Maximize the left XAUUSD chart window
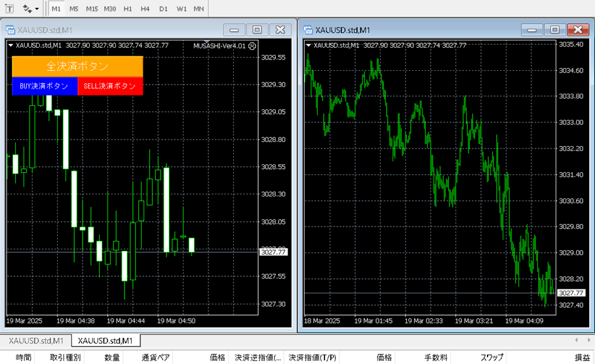Viewport: 595px width, 364px height. click(257, 29)
